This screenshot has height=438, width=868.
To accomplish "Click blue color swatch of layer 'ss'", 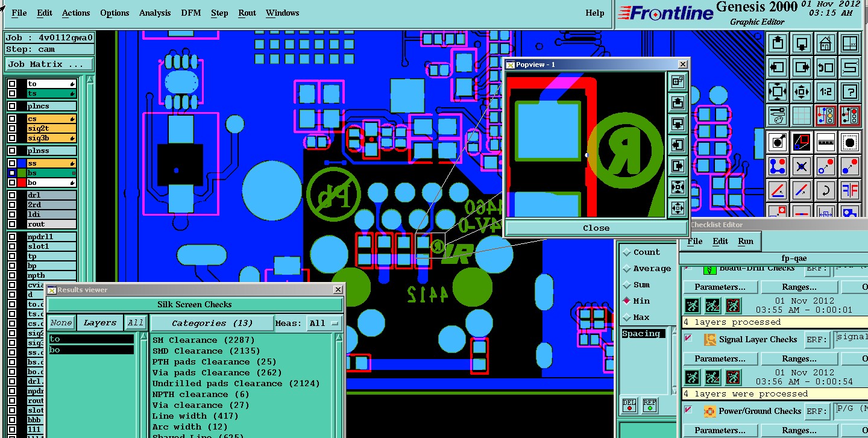I will [x=22, y=163].
